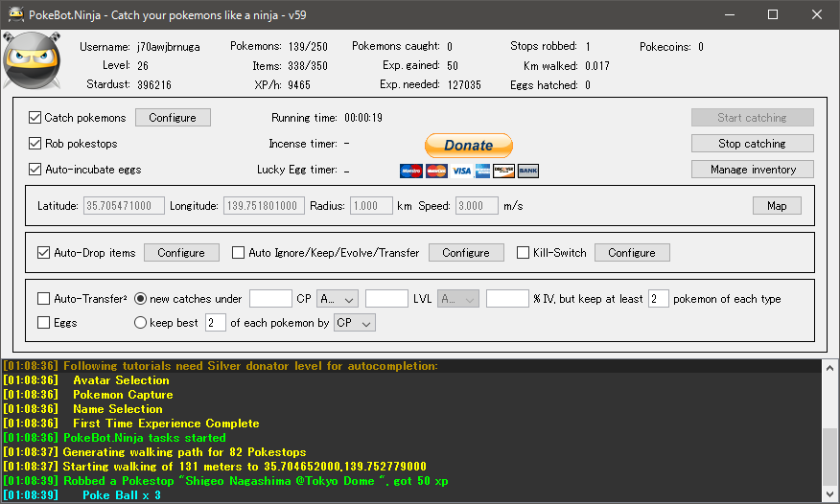Open the LVL comparison dropdown
The height and width of the screenshot is (504, 840).
click(458, 299)
